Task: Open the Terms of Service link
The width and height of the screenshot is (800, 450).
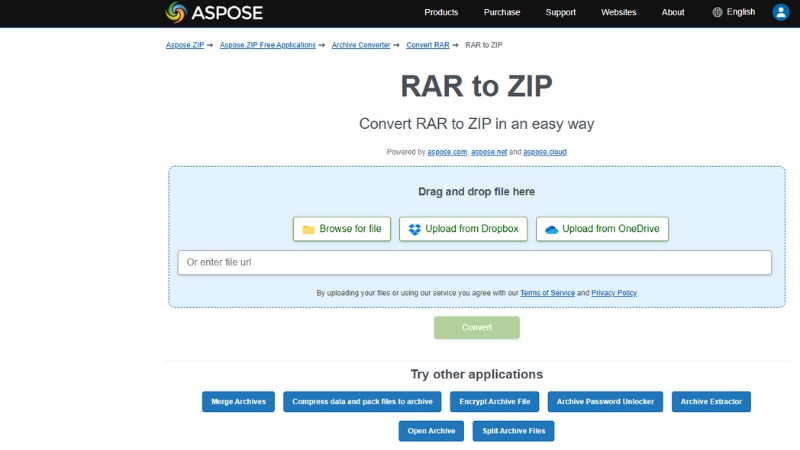Action: (547, 293)
